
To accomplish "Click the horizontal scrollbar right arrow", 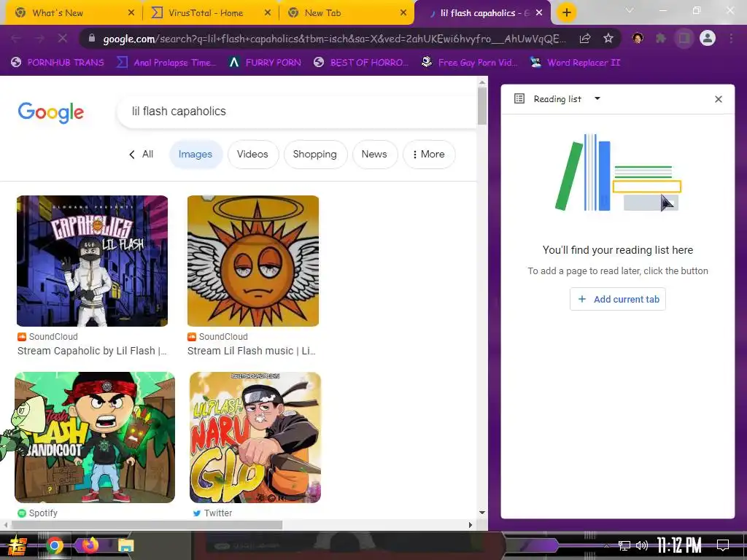I will (x=471, y=525).
